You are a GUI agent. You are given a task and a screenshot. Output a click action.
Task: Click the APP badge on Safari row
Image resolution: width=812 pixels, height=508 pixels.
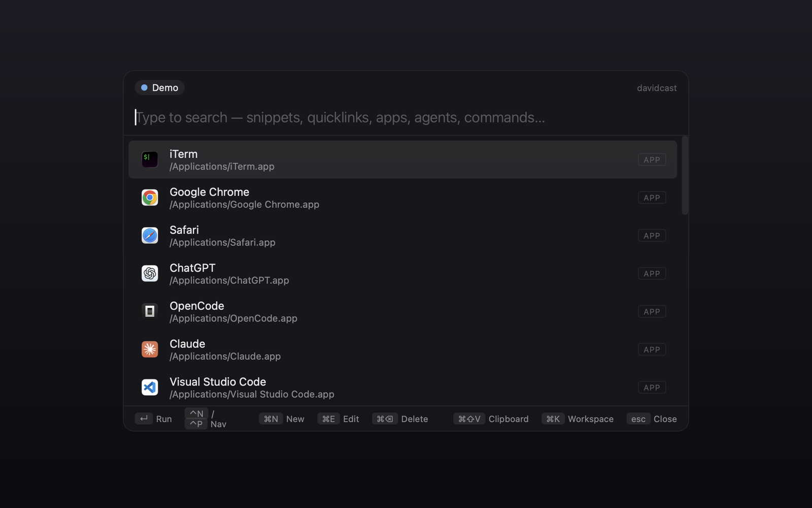652,236
